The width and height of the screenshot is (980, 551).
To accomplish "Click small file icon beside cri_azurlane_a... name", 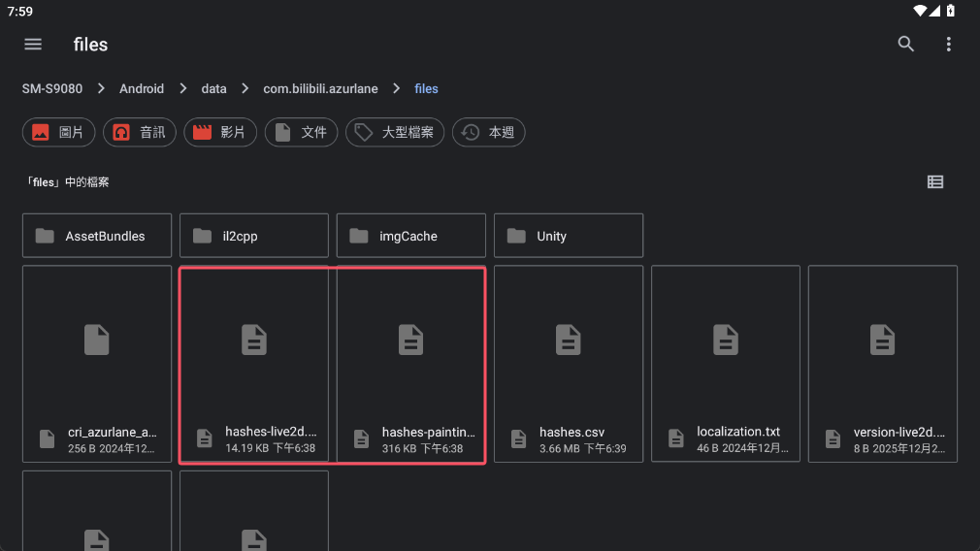I will point(47,438).
